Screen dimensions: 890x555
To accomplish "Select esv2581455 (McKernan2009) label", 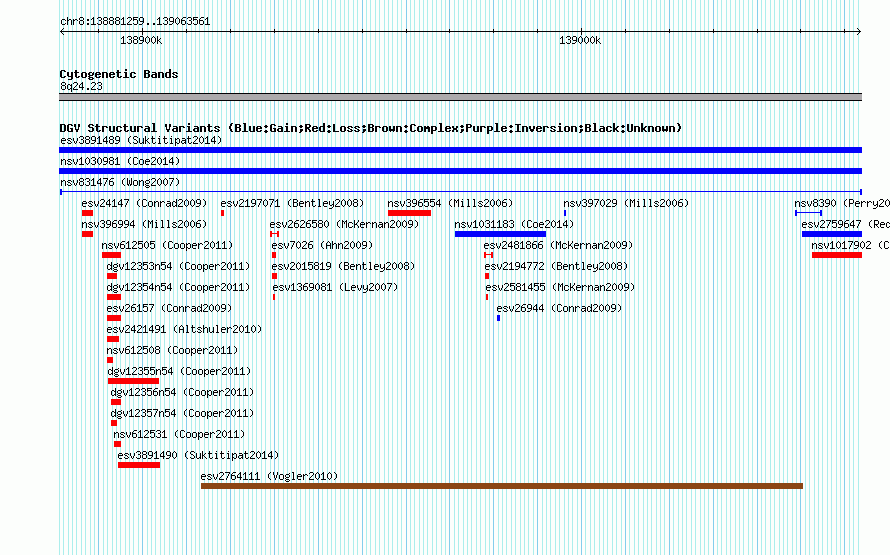I will point(560,287).
